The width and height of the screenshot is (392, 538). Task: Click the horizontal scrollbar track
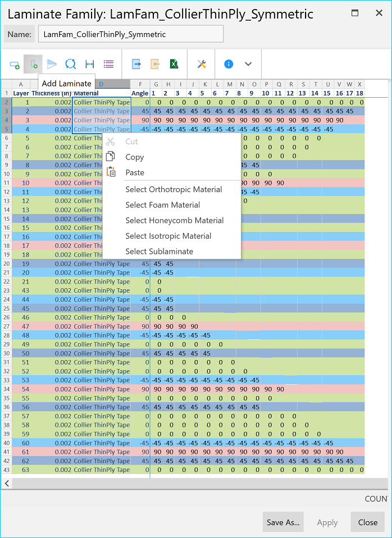200,484
